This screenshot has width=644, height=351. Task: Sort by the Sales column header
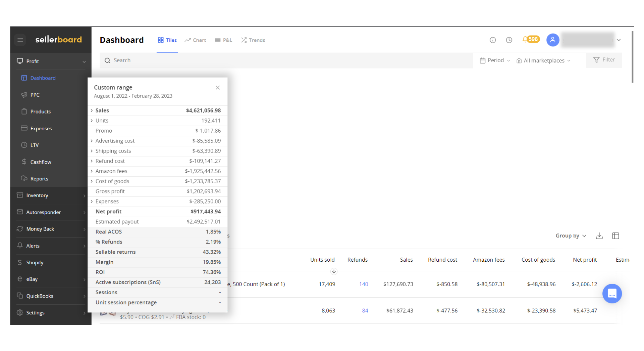pos(406,260)
